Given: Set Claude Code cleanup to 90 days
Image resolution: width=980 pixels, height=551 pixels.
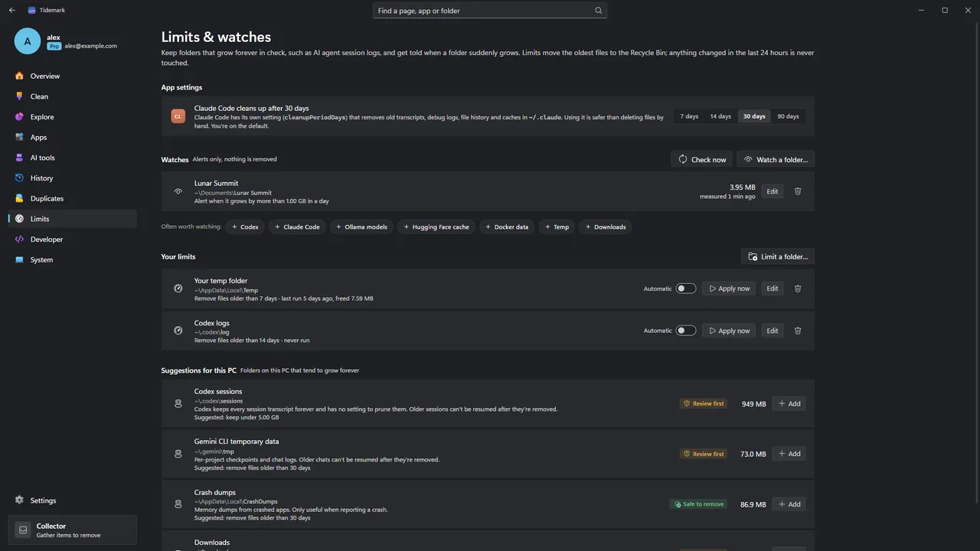Looking at the screenshot, I should coord(788,116).
